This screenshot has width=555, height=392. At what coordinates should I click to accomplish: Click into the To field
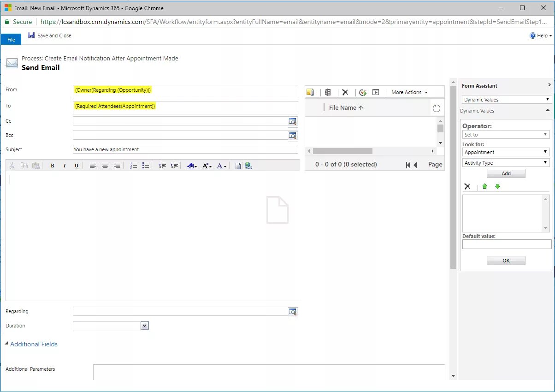coord(185,107)
